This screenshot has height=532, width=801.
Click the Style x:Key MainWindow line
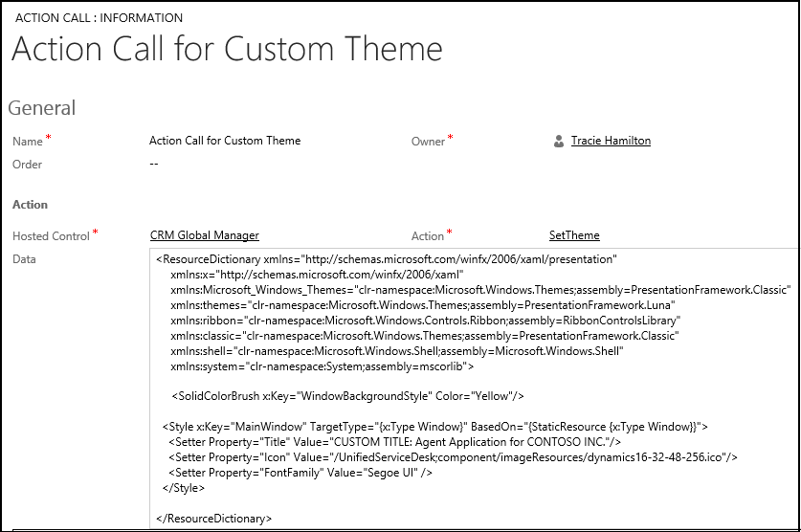tap(435, 427)
